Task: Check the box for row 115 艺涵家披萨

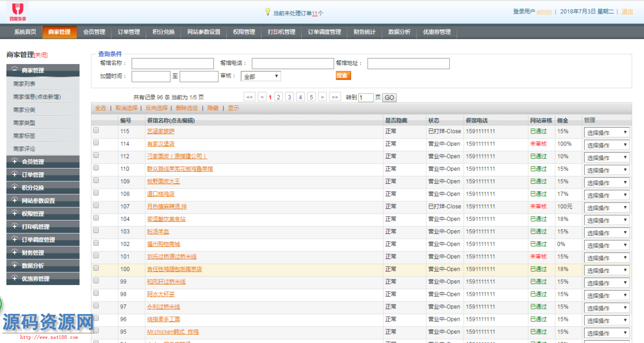Action: click(x=96, y=130)
